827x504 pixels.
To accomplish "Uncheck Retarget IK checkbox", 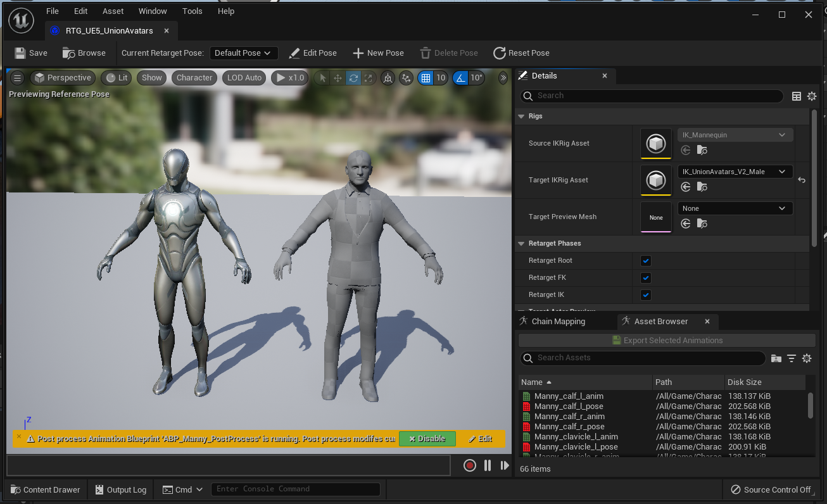I will 646,295.
